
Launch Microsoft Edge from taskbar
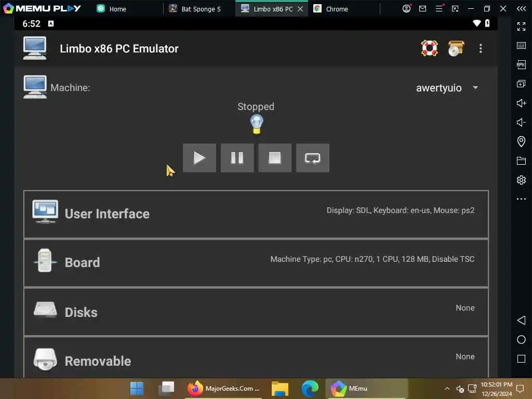tap(310, 389)
